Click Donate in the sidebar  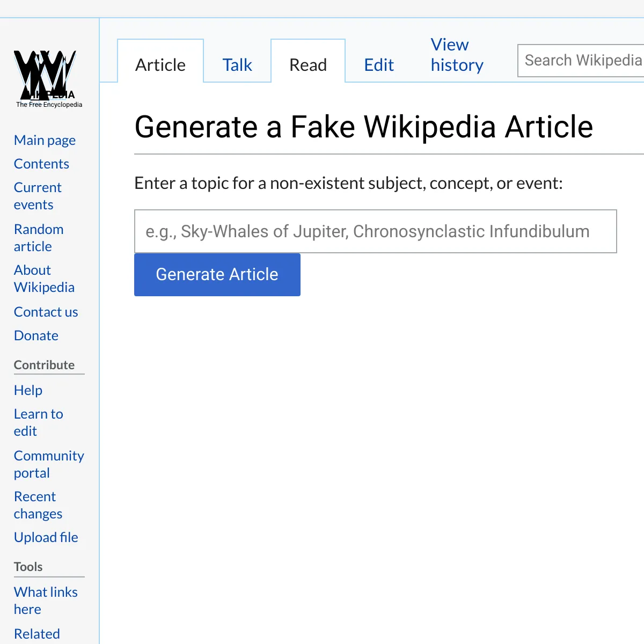(x=36, y=335)
